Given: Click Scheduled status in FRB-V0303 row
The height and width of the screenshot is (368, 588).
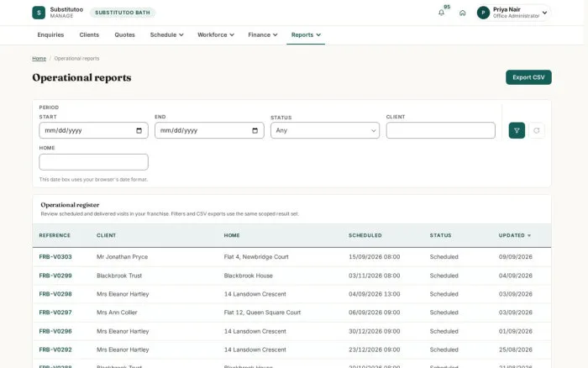Looking at the screenshot, I should click(444, 257).
